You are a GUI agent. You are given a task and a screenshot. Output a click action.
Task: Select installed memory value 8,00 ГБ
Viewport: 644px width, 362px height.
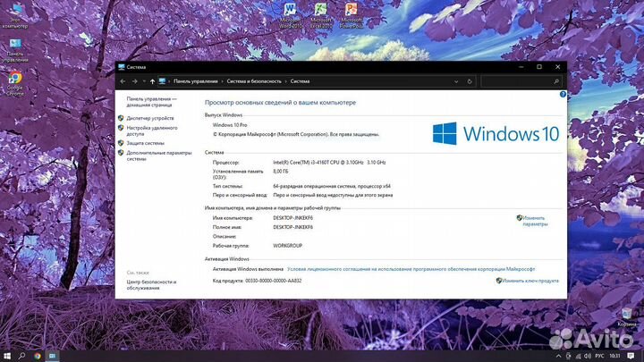(281, 171)
